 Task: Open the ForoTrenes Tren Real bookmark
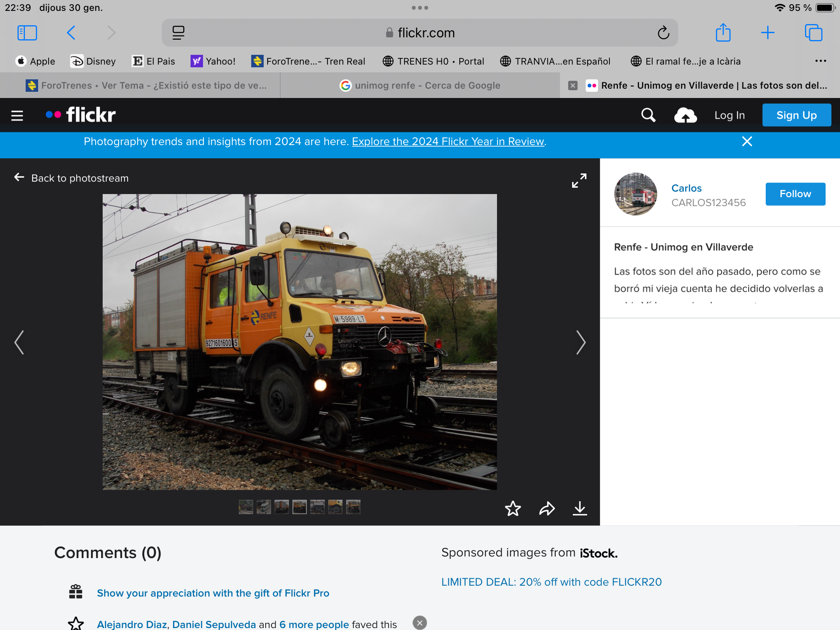(x=308, y=61)
